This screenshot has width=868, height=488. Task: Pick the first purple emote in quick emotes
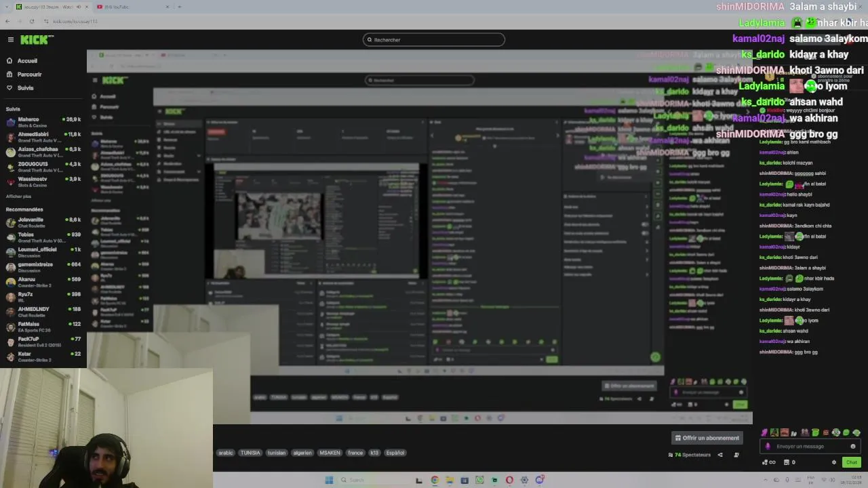pyautogui.click(x=764, y=432)
